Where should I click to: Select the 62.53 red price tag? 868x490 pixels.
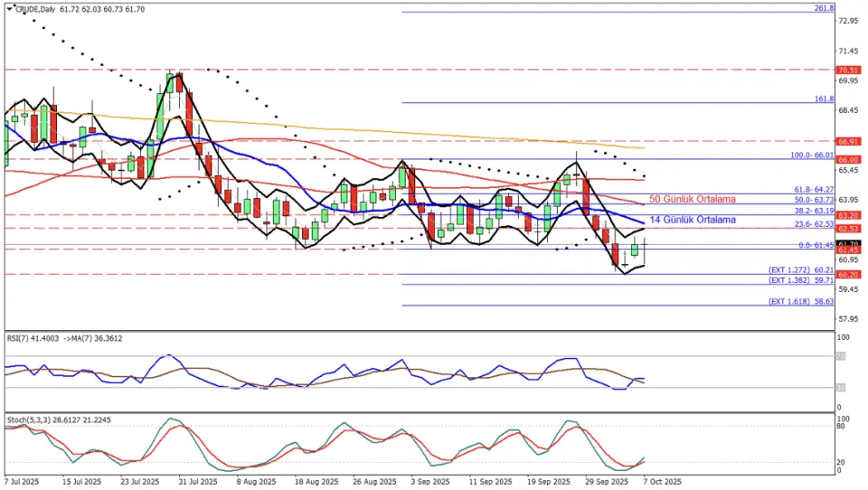tap(847, 229)
